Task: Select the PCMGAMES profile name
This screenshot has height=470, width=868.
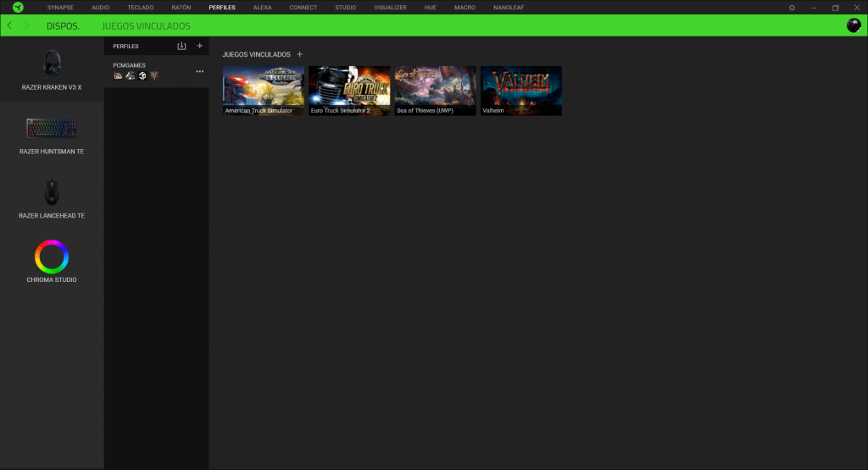Action: click(x=129, y=65)
